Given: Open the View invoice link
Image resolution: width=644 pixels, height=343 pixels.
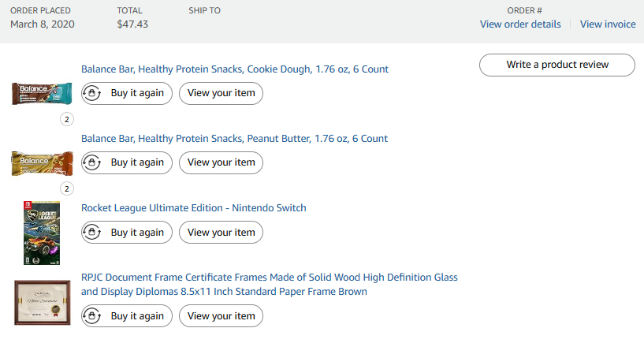Looking at the screenshot, I should coord(608,24).
